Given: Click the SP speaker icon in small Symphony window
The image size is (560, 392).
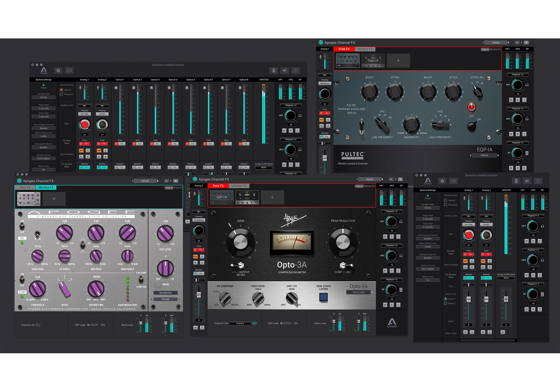Looking at the screenshot, I should 542,294.
